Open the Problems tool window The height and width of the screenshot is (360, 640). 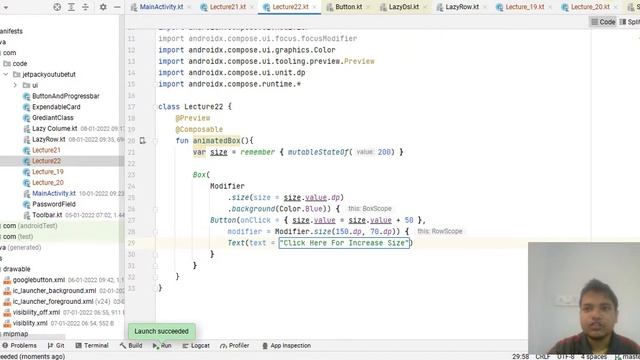click(x=19, y=346)
